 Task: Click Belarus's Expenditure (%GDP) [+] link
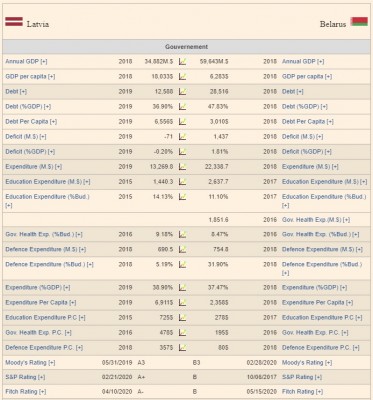314,287
